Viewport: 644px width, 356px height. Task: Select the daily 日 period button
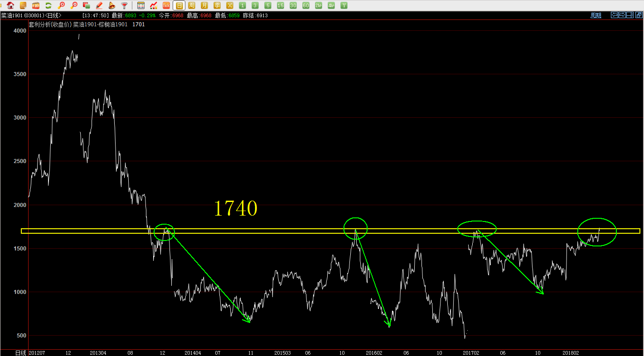pyautogui.click(x=179, y=5)
